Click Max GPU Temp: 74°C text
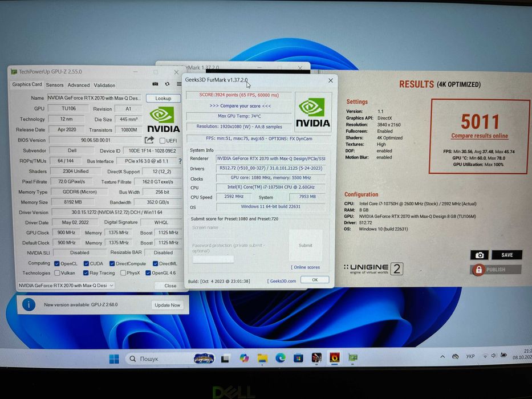This screenshot has height=399, width=532. point(239,116)
